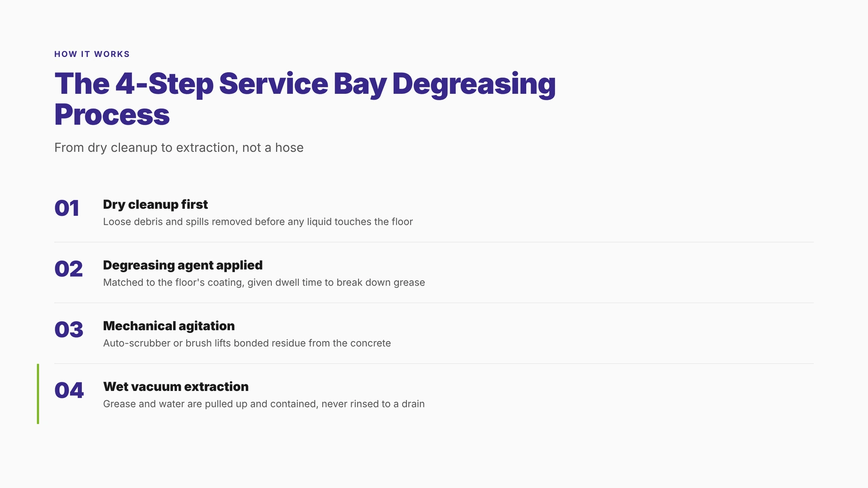The width and height of the screenshot is (868, 488).
Task: Select the title "The 4-Step Service Bay Degreasing Process"
Action: (305, 99)
